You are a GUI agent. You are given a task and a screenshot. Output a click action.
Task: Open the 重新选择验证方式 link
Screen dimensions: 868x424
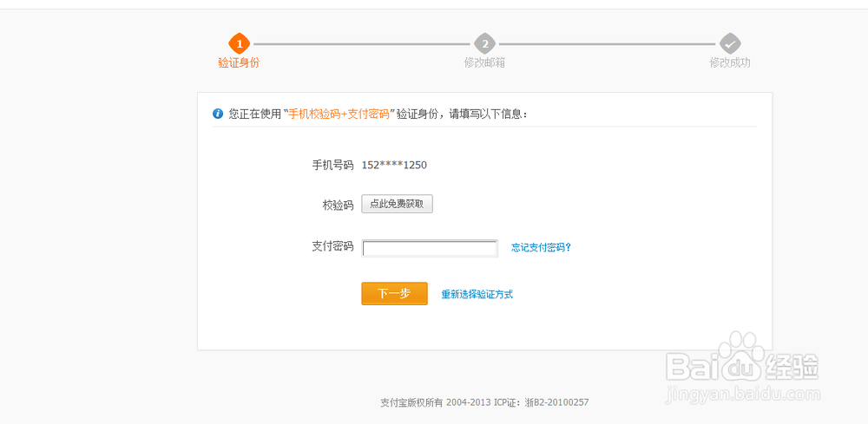pyautogui.click(x=477, y=294)
